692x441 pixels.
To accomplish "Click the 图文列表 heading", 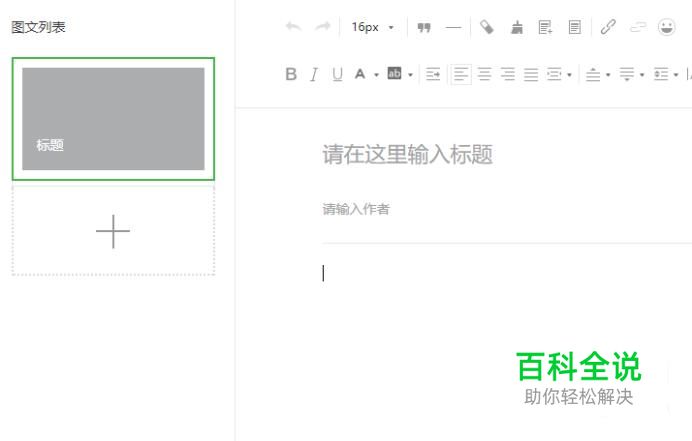I will tap(38, 27).
